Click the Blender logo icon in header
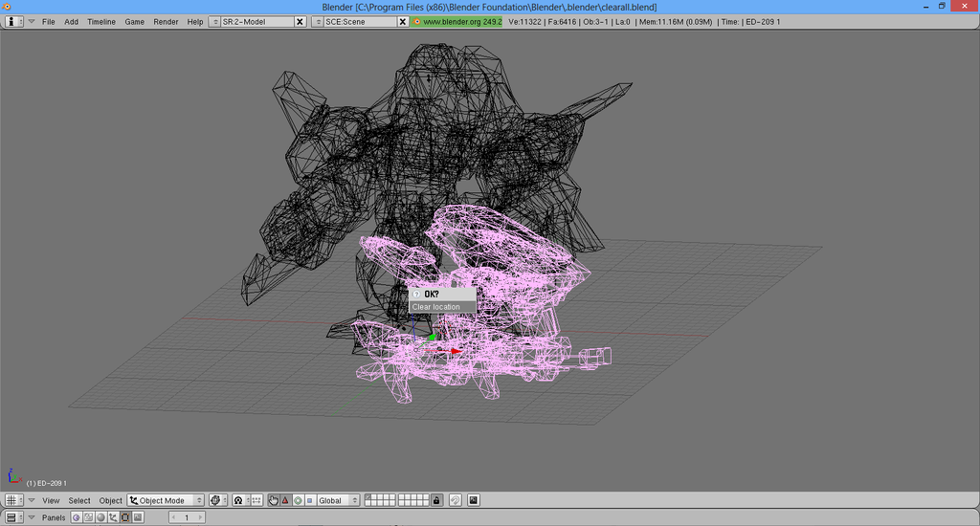This screenshot has height=526, width=980. click(x=417, y=22)
